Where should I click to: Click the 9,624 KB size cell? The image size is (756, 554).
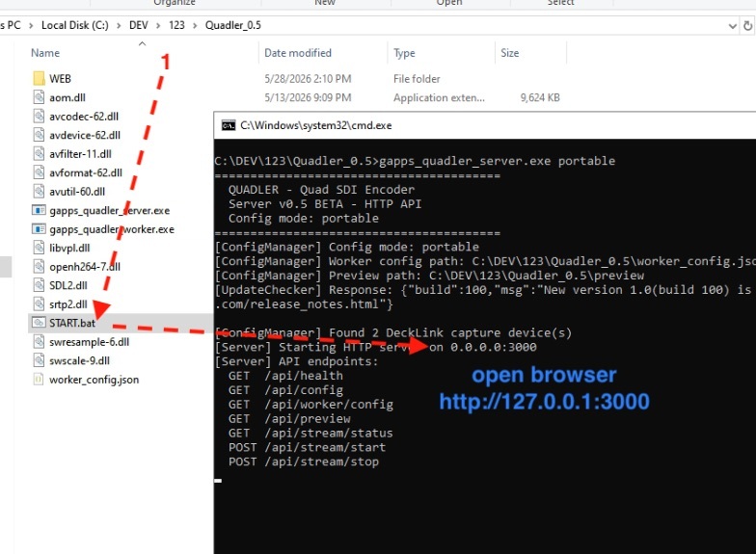click(x=540, y=97)
